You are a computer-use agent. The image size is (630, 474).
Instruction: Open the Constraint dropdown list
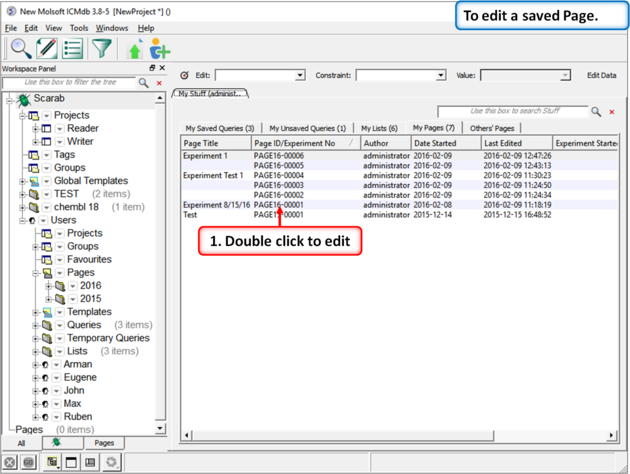click(440, 76)
